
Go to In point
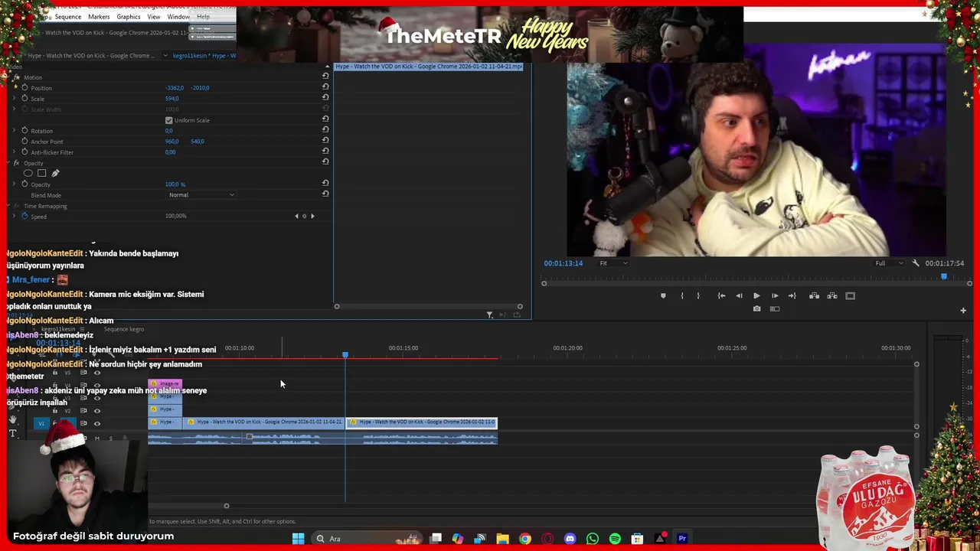721,296
